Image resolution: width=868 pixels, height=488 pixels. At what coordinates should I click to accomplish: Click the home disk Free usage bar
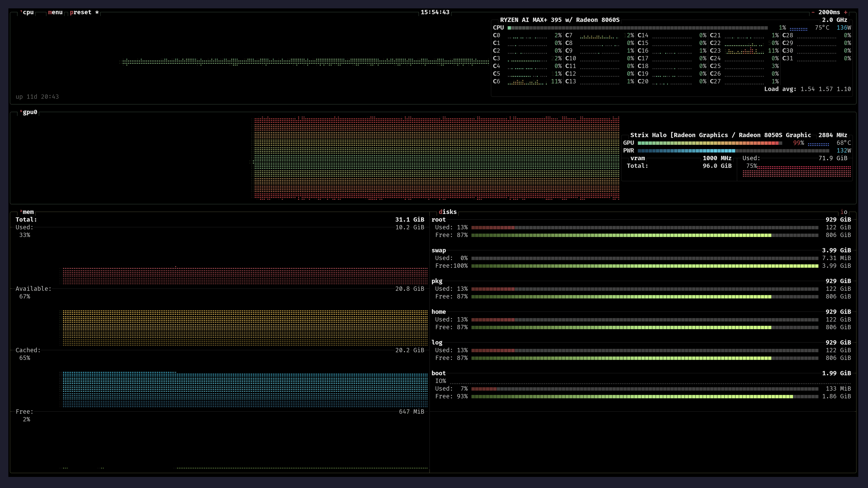point(640,327)
